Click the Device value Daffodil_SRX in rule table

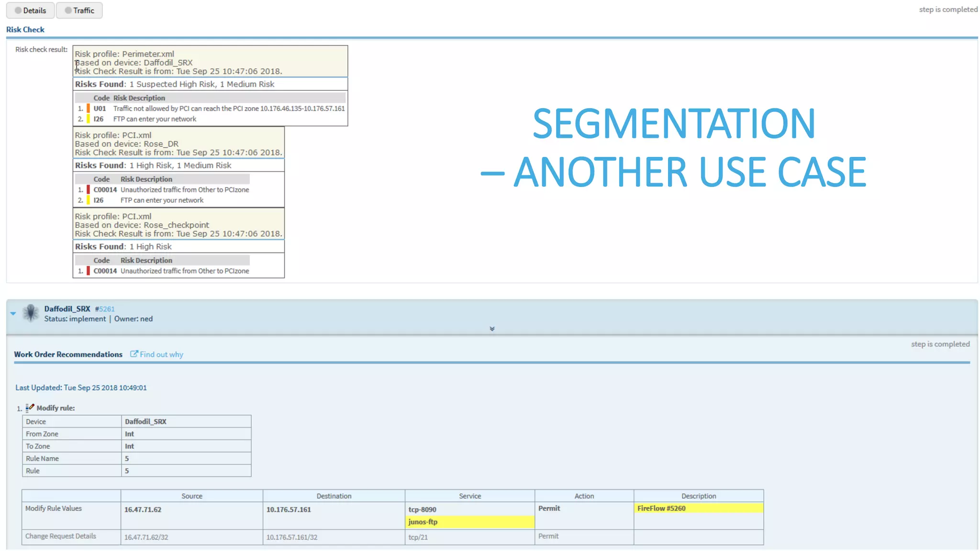[145, 421]
